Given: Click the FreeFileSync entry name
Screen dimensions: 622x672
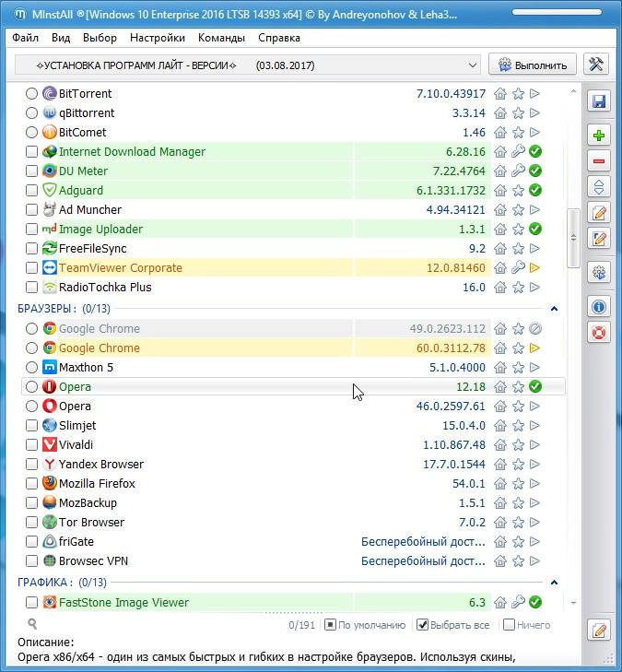Looking at the screenshot, I should click(x=92, y=249).
